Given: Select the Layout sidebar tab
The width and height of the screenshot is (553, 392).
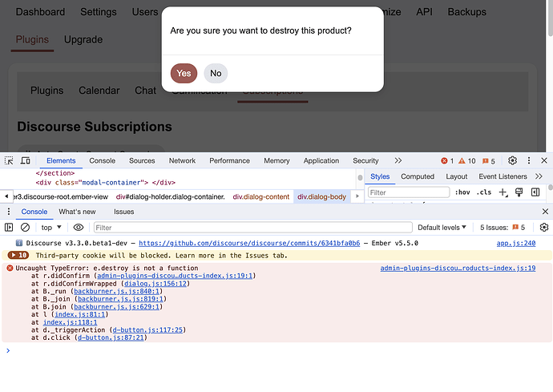Looking at the screenshot, I should coord(456,177).
